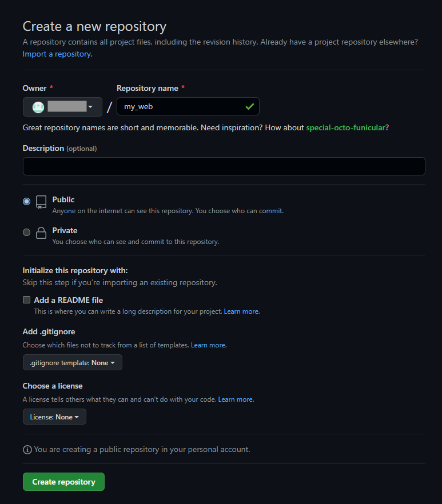Image resolution: width=442 pixels, height=504 pixels.
Task: Focus the Repository name input field
Action: 188,106
